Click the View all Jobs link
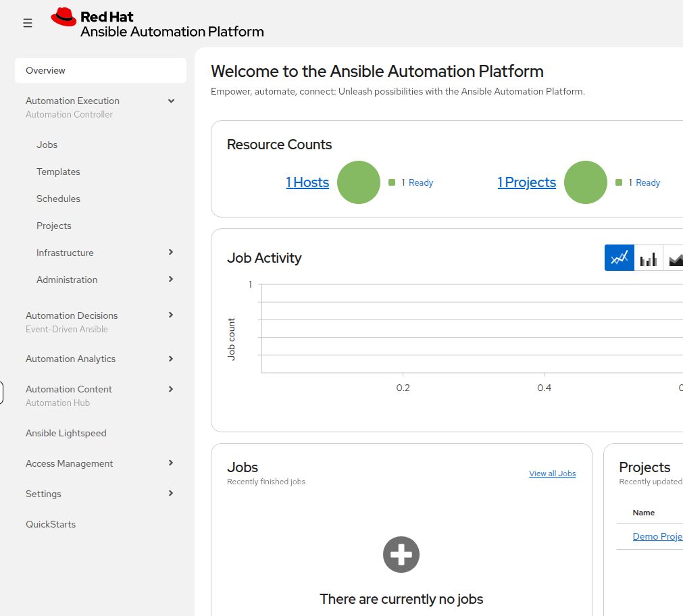Image resolution: width=683 pixels, height=616 pixels. click(553, 473)
